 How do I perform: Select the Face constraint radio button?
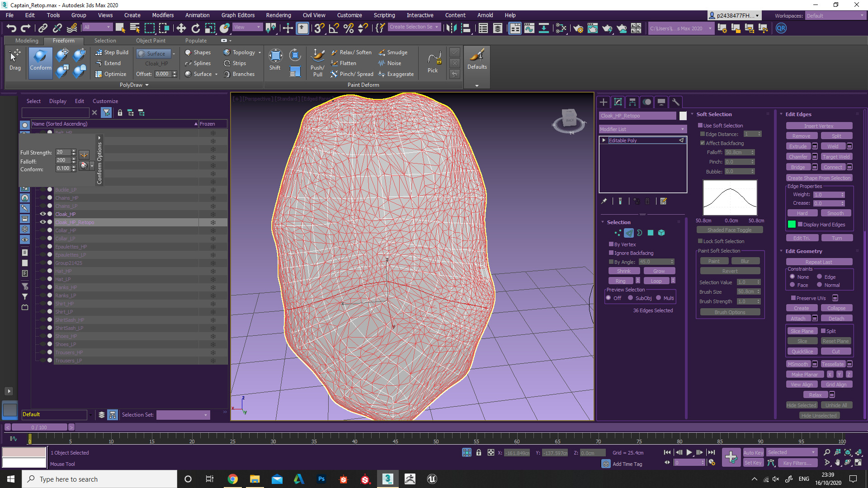tap(792, 285)
